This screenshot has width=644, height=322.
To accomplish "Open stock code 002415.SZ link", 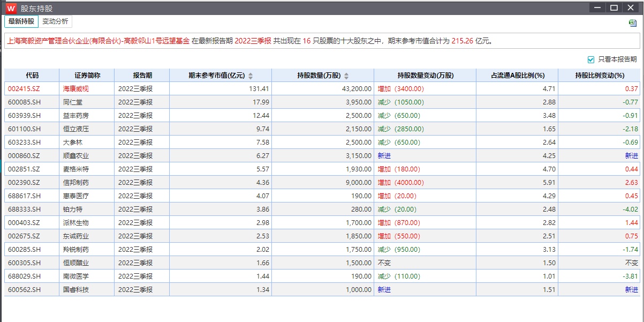I will pyautogui.click(x=24, y=89).
